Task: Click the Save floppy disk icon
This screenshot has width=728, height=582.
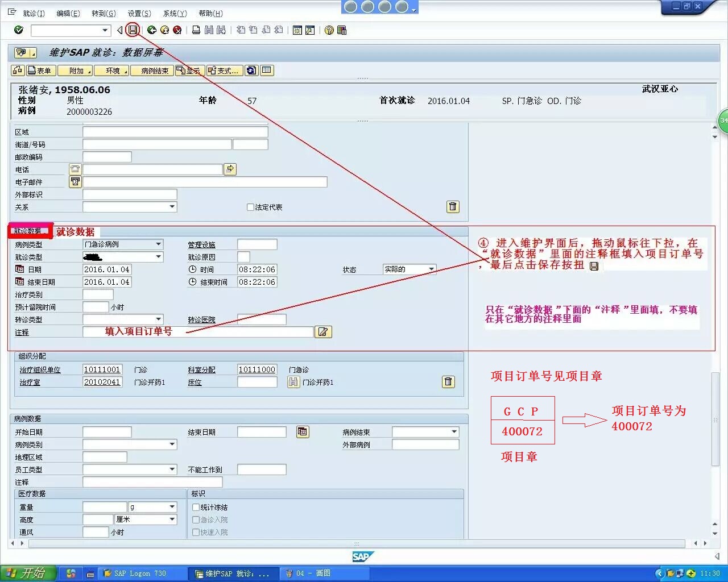Action: pos(133,30)
